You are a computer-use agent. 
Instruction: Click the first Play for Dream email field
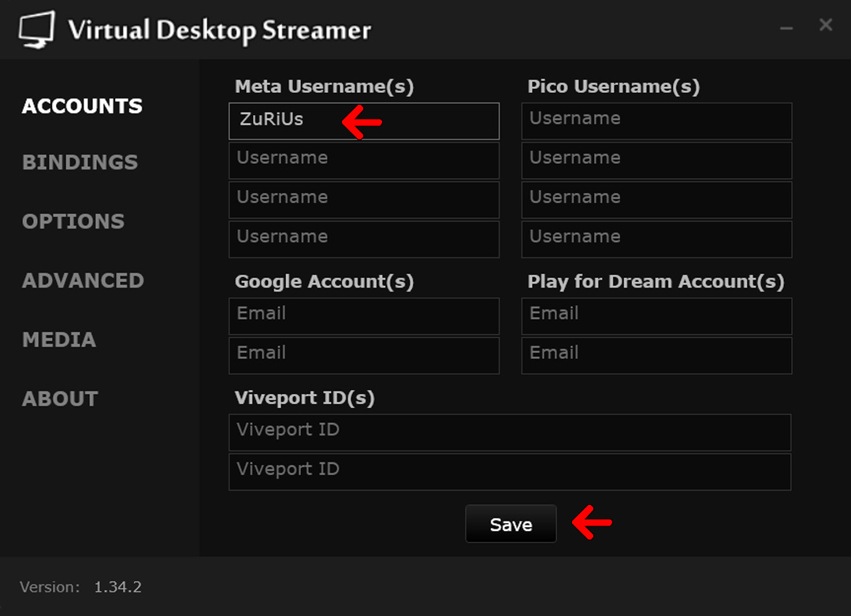[656, 316]
